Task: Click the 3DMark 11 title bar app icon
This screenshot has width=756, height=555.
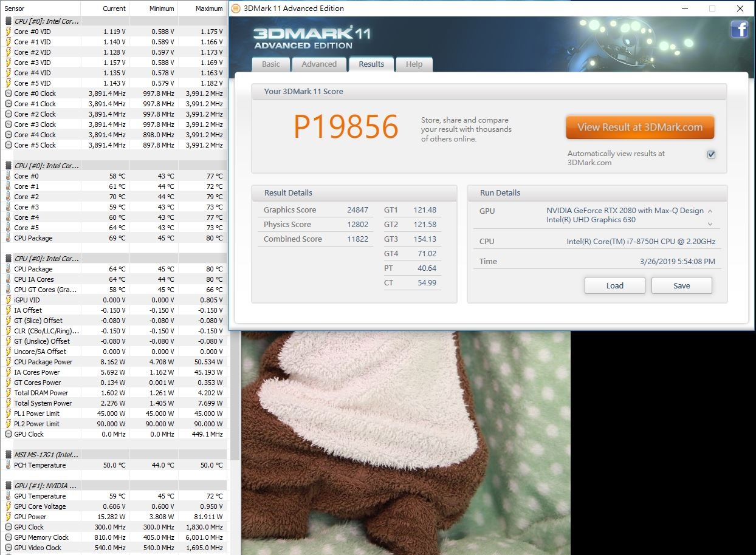Action: (x=236, y=9)
